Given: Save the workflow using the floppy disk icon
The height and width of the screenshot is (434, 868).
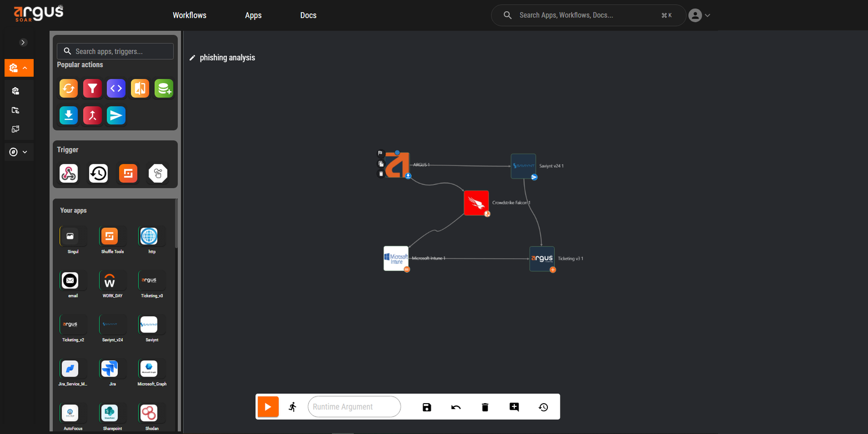Looking at the screenshot, I should point(427,407).
